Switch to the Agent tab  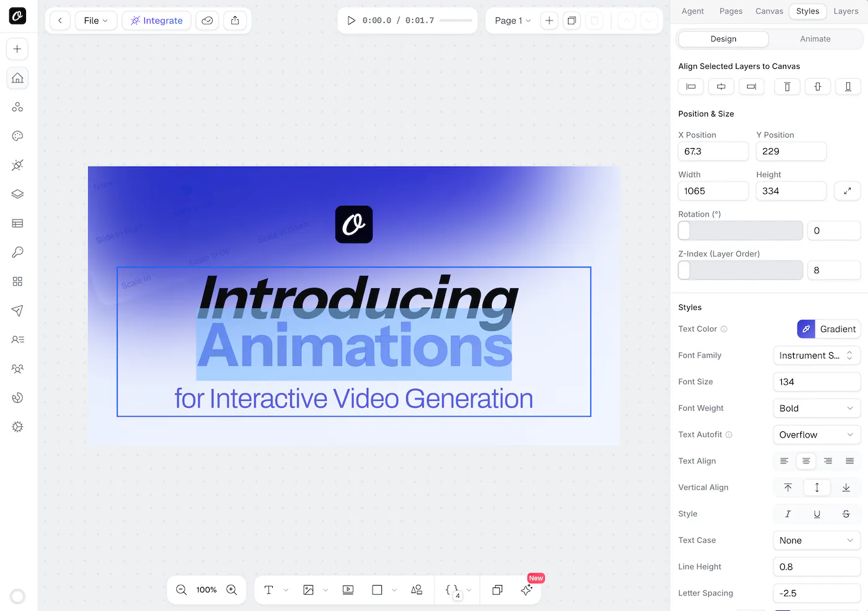click(693, 11)
